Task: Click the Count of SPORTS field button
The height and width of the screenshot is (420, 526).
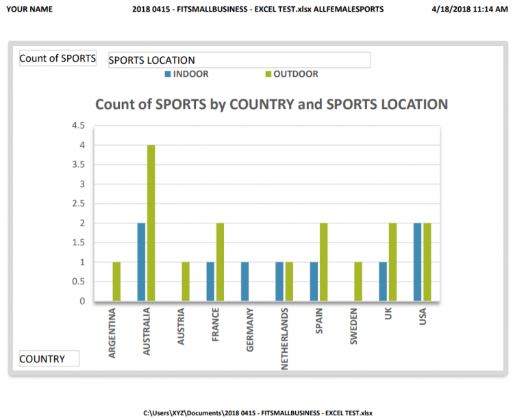Action: pyautogui.click(x=58, y=58)
